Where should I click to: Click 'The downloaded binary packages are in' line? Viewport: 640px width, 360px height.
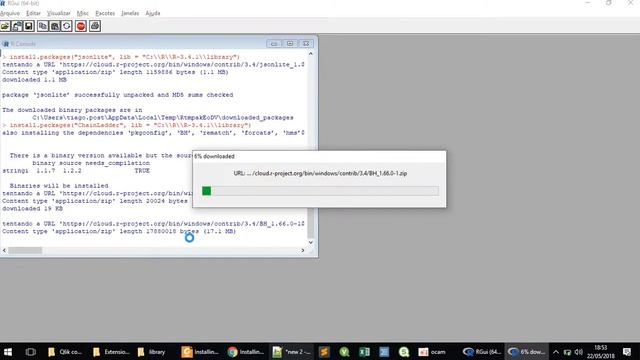[72, 110]
